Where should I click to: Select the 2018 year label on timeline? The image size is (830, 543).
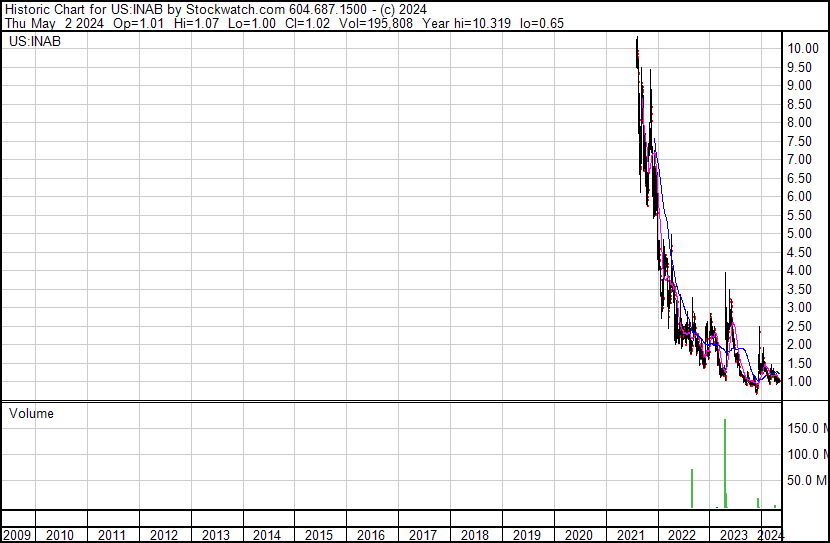474,535
